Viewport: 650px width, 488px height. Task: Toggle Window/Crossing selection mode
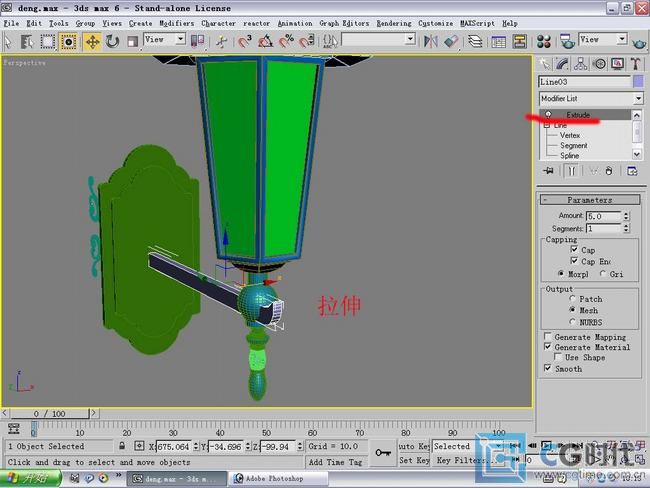tap(68, 41)
